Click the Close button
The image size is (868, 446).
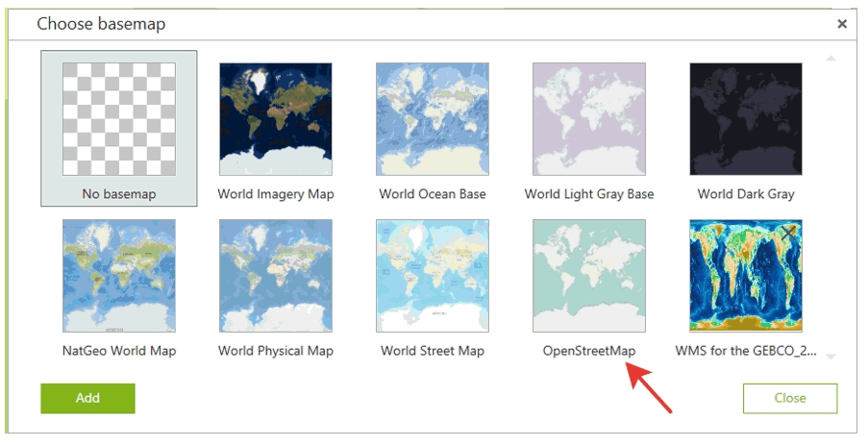point(790,398)
